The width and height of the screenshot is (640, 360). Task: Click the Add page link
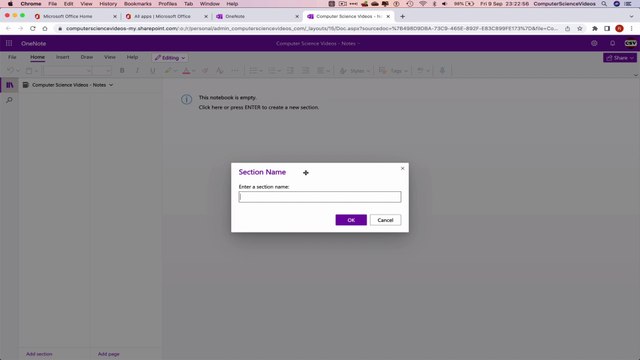(x=109, y=354)
